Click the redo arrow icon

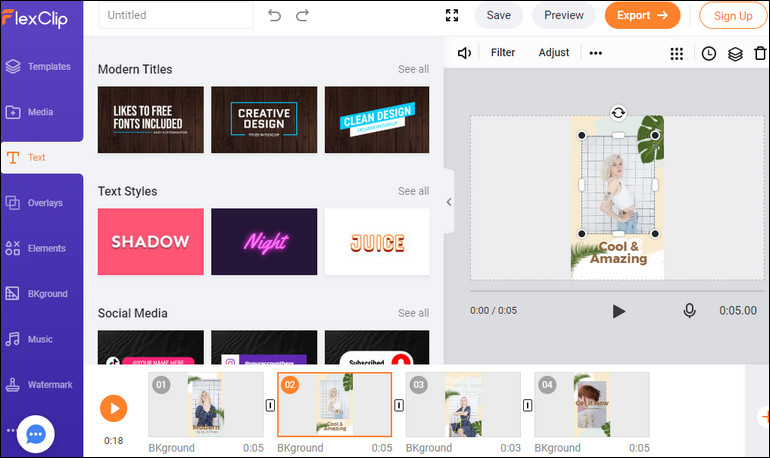click(302, 15)
